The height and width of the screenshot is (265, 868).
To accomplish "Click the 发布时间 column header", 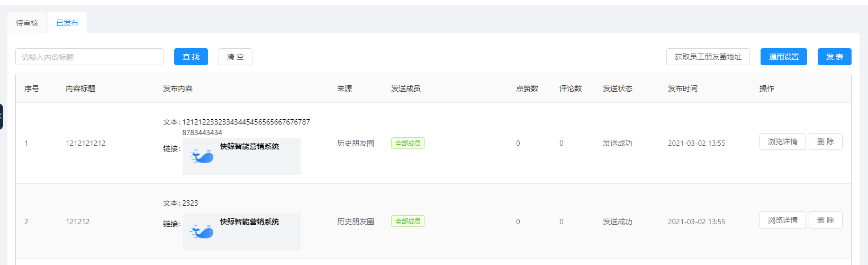I will (683, 89).
